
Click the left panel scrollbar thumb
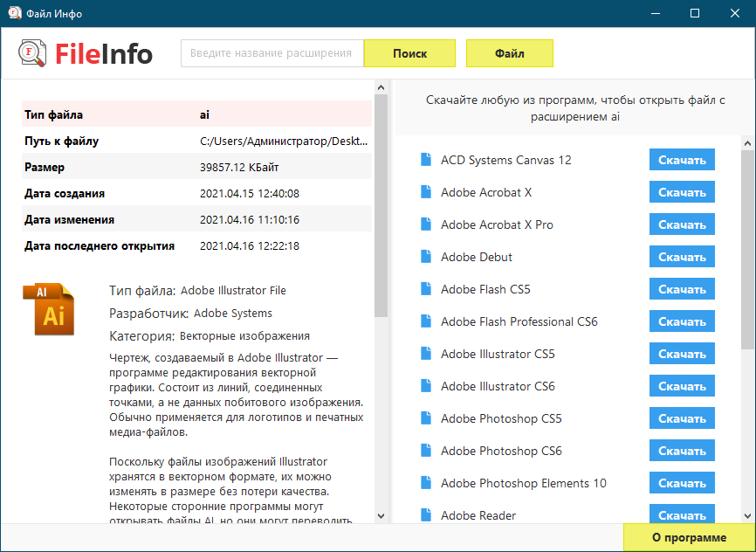click(381, 205)
